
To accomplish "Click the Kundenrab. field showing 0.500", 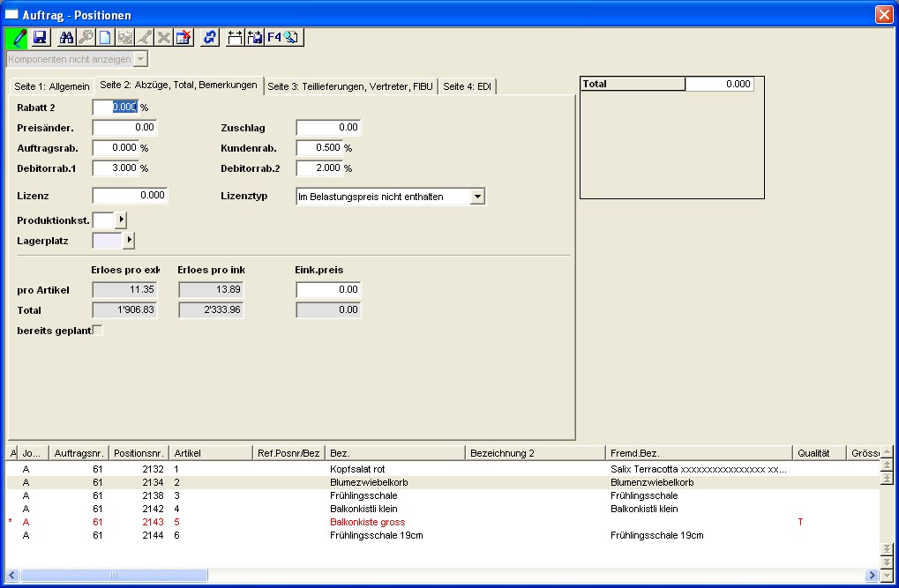I will tap(319, 148).
